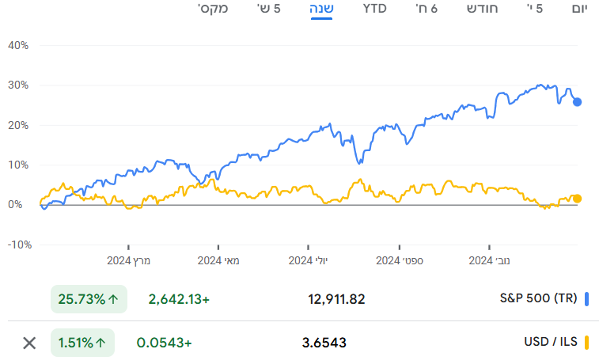Click the USD / ILS rate 3.6543
The height and width of the screenshot is (364, 599).
[x=324, y=343]
